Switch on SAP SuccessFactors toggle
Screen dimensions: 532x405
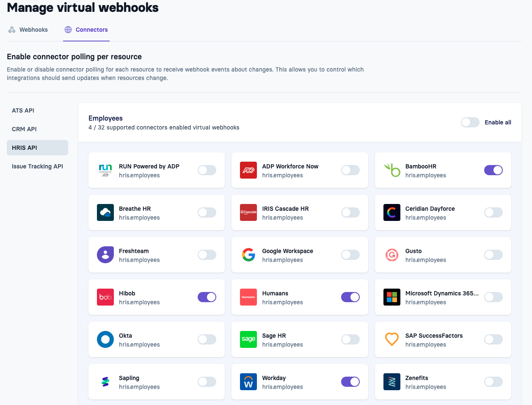click(493, 339)
